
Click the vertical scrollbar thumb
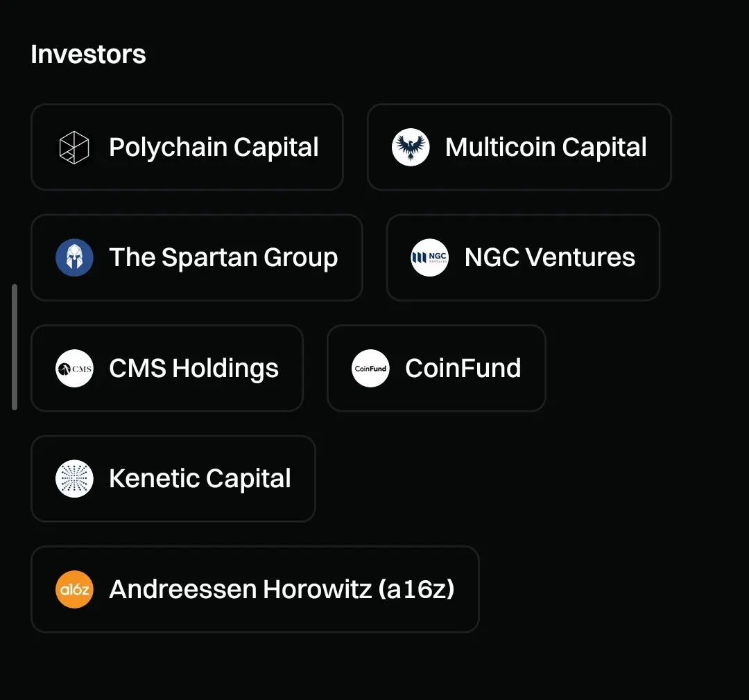coord(15,347)
